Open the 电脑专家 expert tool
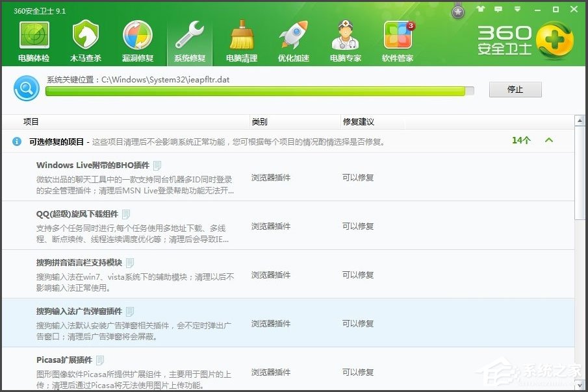 (x=346, y=39)
